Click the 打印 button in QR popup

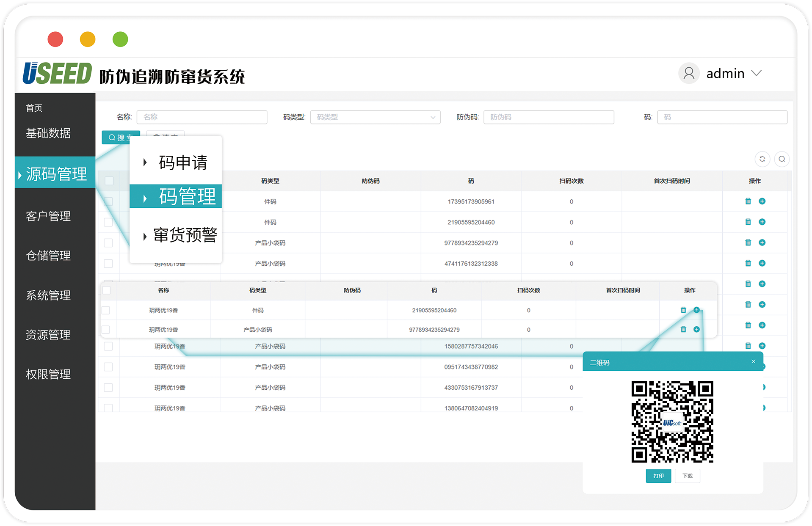tap(658, 476)
